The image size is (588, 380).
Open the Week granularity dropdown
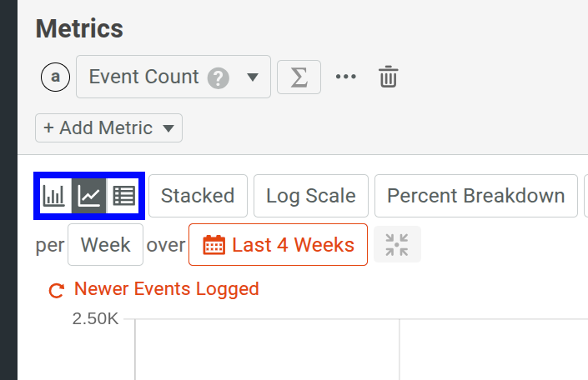(105, 245)
